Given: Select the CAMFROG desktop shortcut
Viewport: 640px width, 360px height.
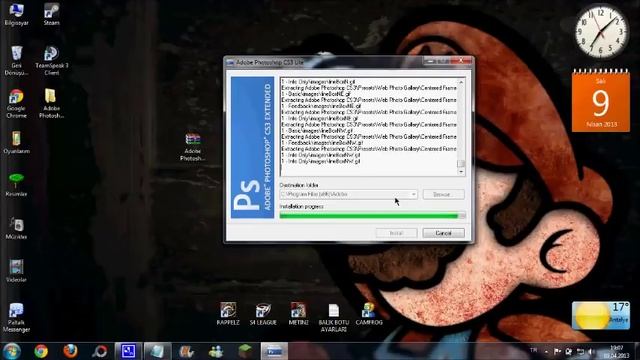Looking at the screenshot, I should [369, 314].
